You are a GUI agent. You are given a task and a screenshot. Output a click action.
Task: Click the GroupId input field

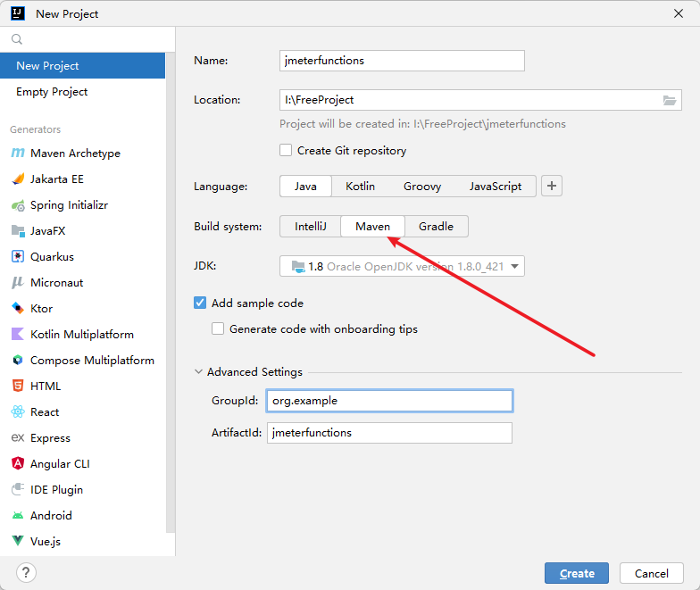(389, 401)
